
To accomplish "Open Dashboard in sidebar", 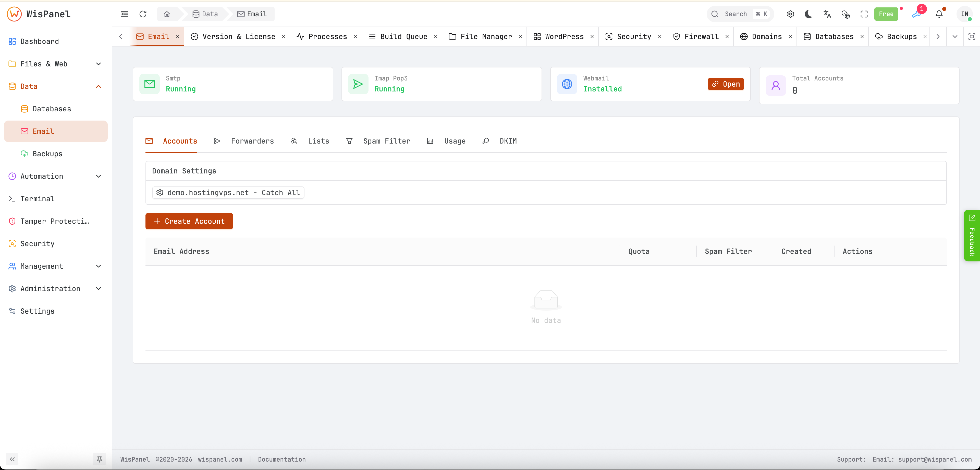I will [x=56, y=41].
